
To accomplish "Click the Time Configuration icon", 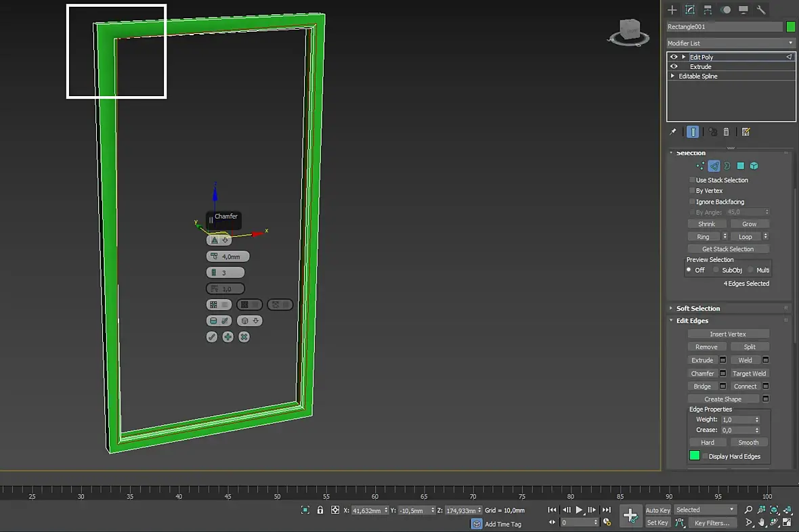I will [x=607, y=522].
